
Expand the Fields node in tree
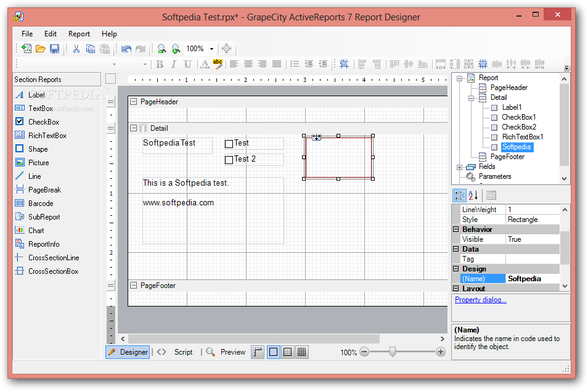pos(459,167)
